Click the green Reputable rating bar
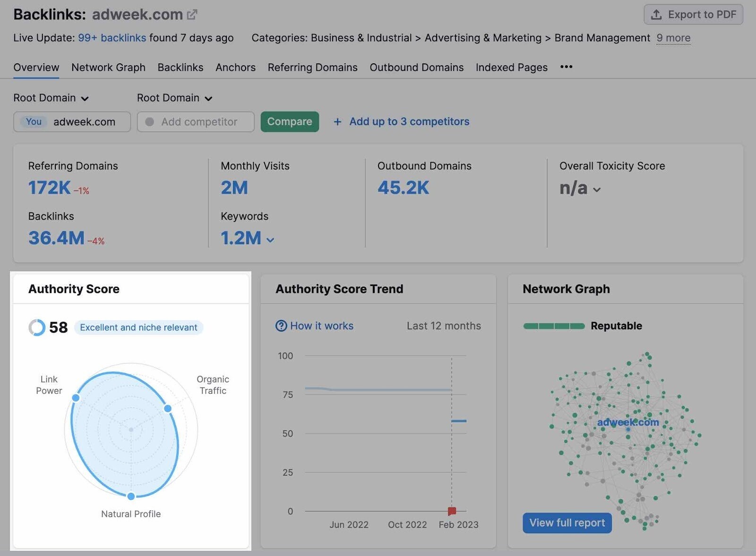The height and width of the screenshot is (556, 756). point(554,326)
